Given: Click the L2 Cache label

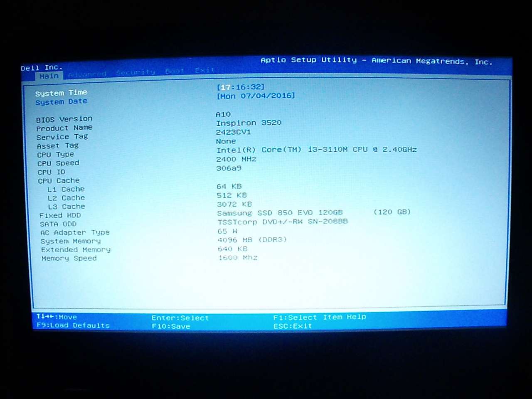Looking at the screenshot, I should (x=66, y=198).
